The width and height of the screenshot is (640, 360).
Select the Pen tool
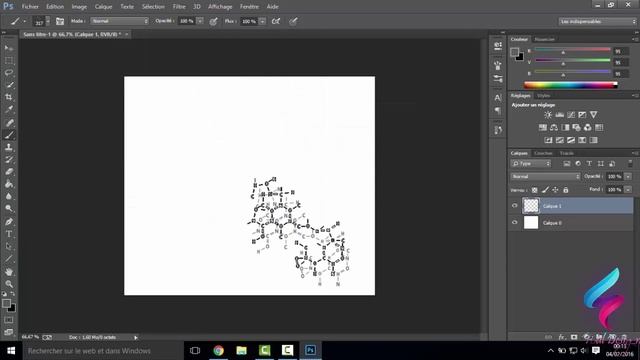point(9,222)
